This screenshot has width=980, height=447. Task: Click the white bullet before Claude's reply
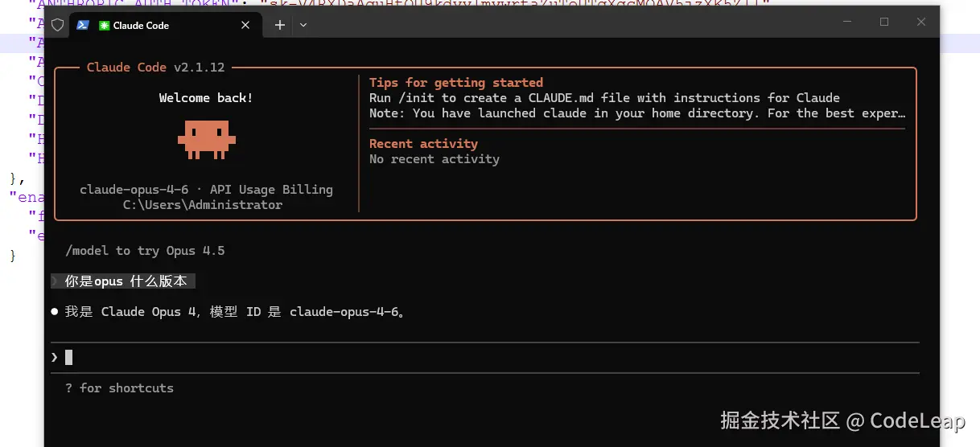55,311
